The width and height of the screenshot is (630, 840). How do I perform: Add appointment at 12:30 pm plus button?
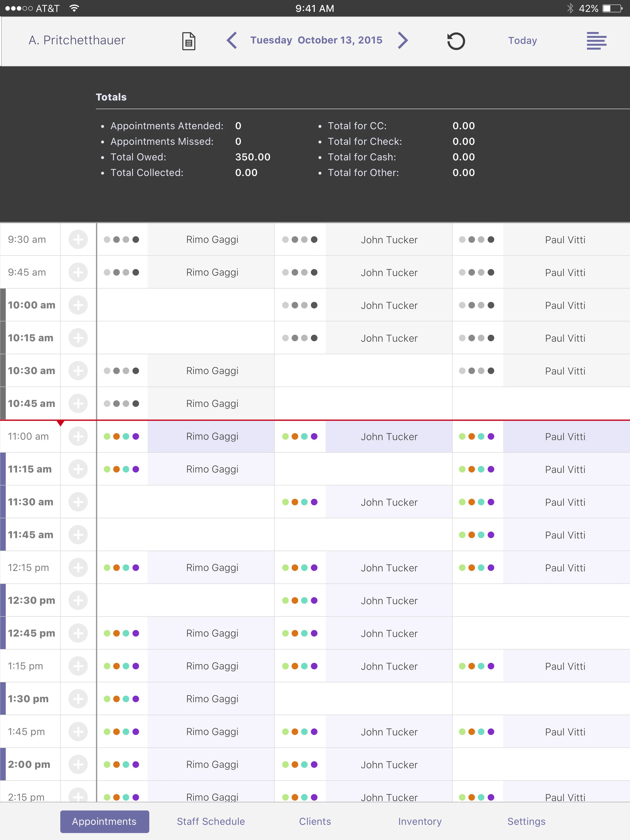coord(78,600)
